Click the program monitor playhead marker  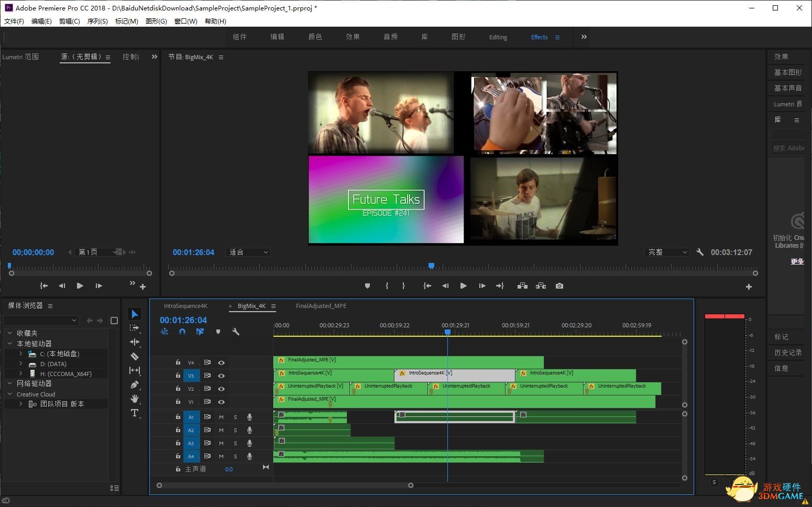(431, 266)
